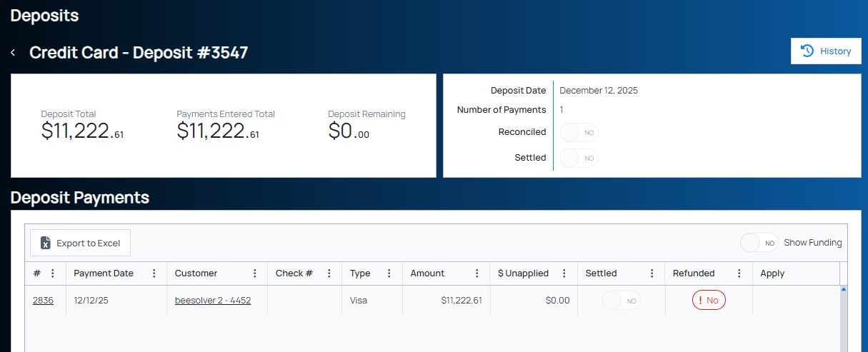Click the Deposit Payments section heading
Screen dimensions: 868x352
pos(80,198)
